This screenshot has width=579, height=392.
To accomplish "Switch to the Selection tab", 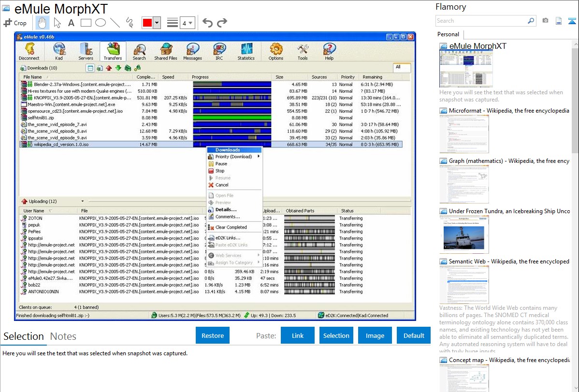I will pyautogui.click(x=24, y=336).
